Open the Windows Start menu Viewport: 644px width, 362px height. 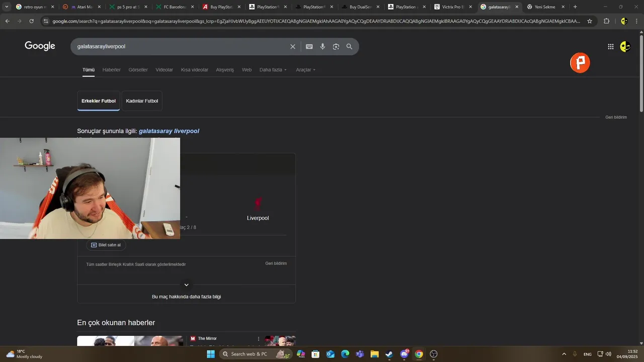coord(211,354)
